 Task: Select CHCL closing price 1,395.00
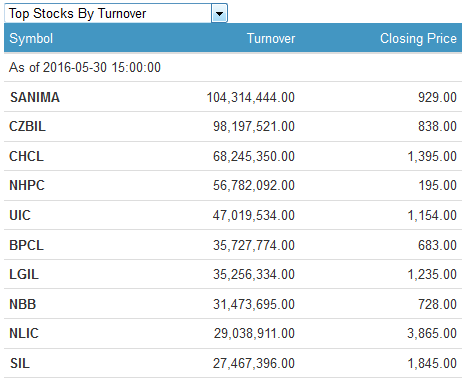pyautogui.click(x=432, y=156)
